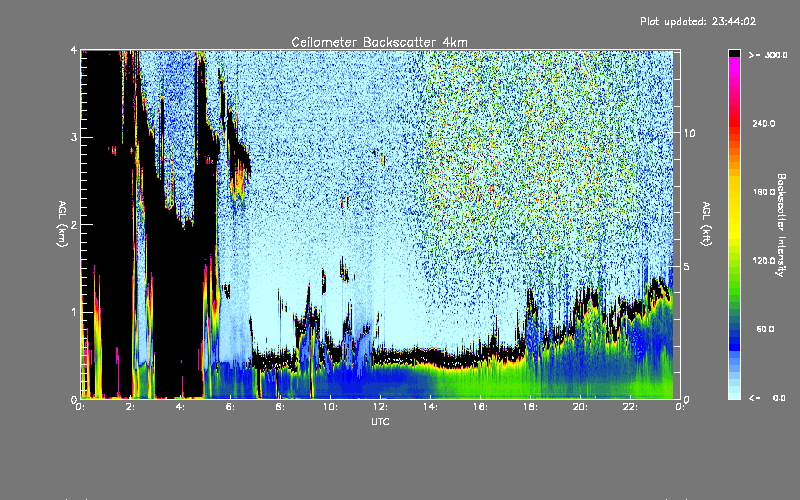Click the '16:' tick label on the UTC axis

coord(480,407)
